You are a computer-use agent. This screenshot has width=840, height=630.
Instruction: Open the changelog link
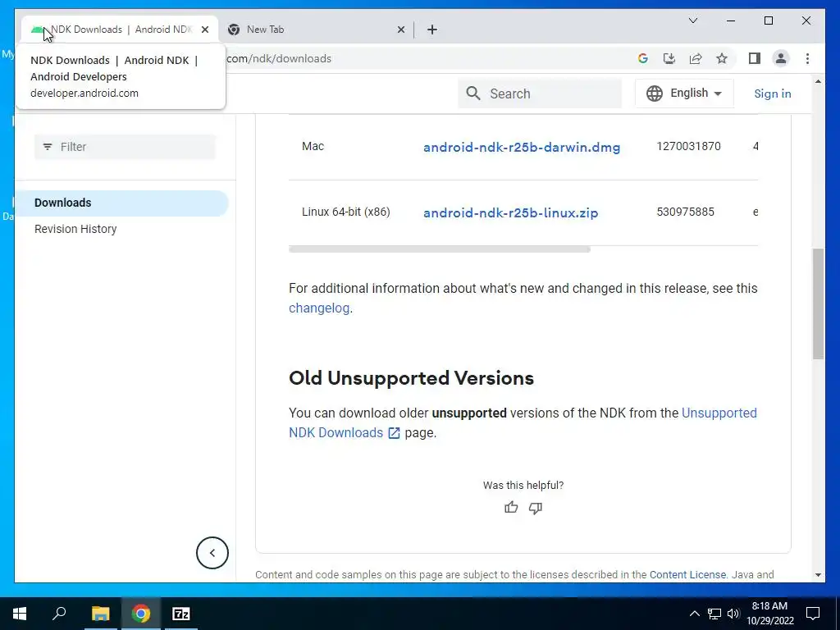point(319,308)
